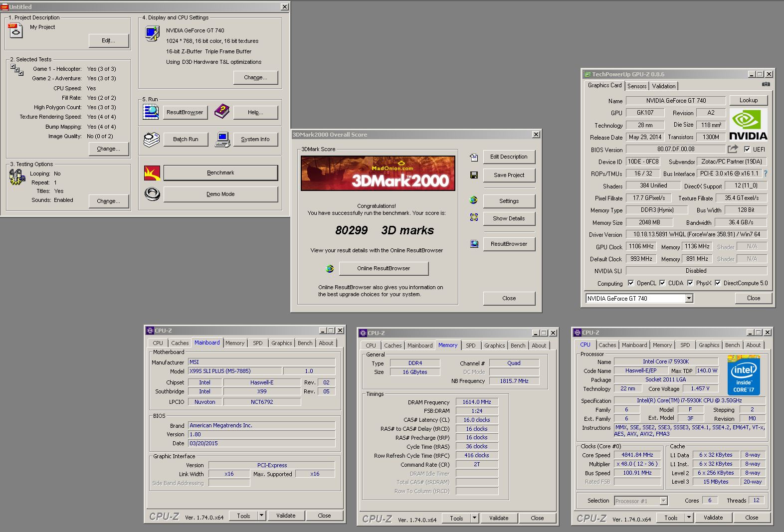Click the CPU-Z Mainboard window title icon
Viewport: 784px width, 532px height.
pyautogui.click(x=150, y=330)
